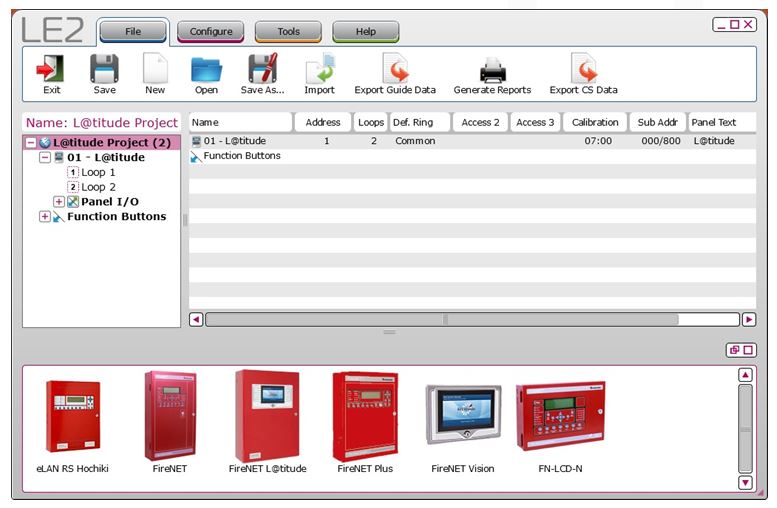Click the Access 3 column header
777x508 pixels.
click(x=535, y=122)
